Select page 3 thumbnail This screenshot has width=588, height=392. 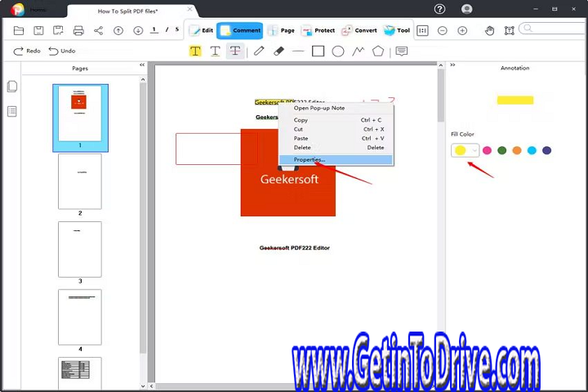[x=80, y=249]
